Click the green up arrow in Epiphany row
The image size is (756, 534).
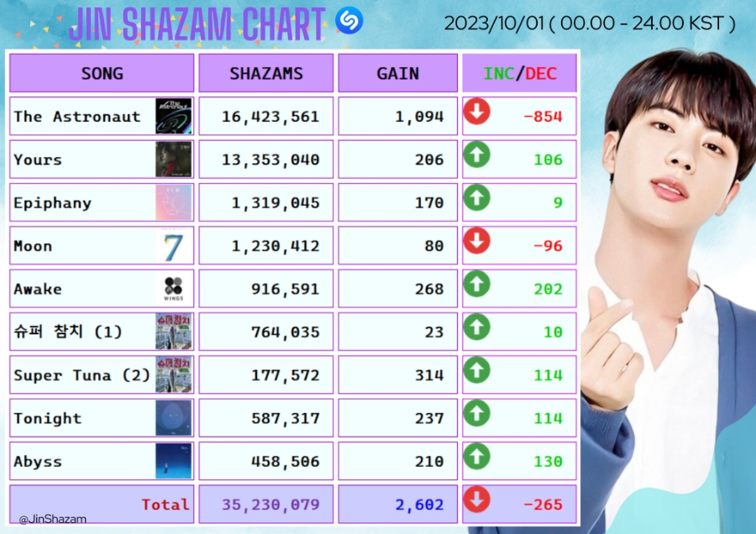coord(477,197)
